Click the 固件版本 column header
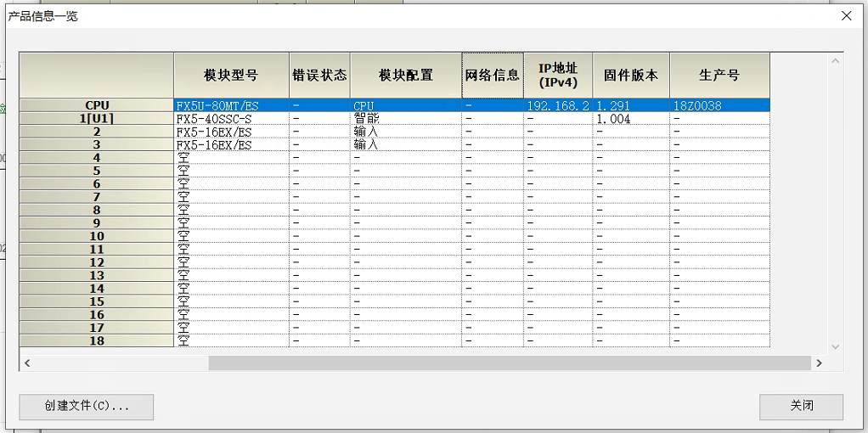The image size is (868, 433). 630,76
